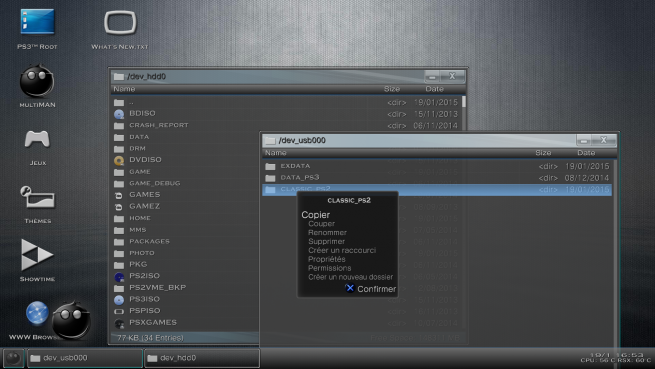This screenshot has height=369, width=655.
Task: Open the Thèmes desktop icon
Action: [37, 197]
